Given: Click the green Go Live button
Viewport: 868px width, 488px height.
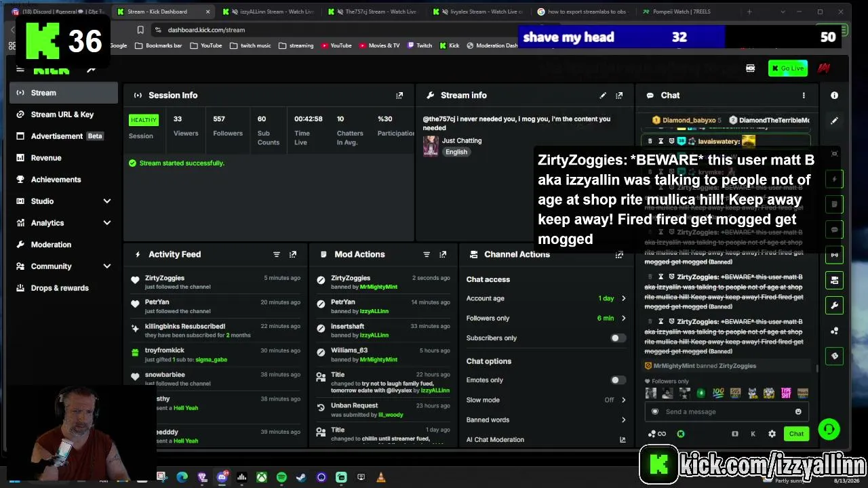Looking at the screenshot, I should point(787,68).
